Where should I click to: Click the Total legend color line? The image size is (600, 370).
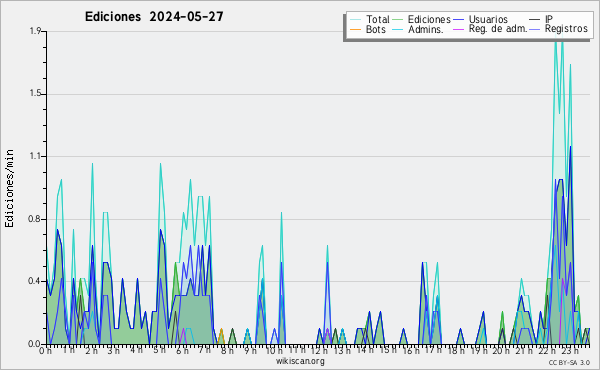pos(355,20)
